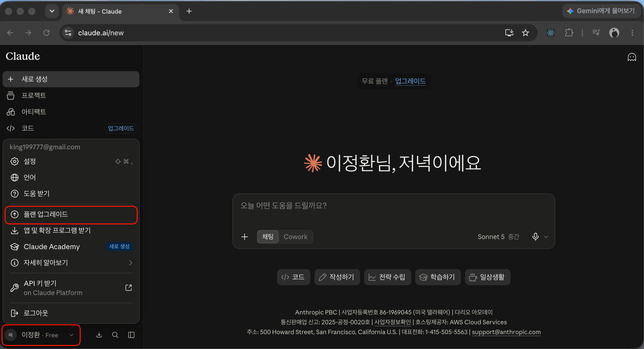Open the incognito ghost chat icon
The width and height of the screenshot is (644, 349).
tap(632, 57)
